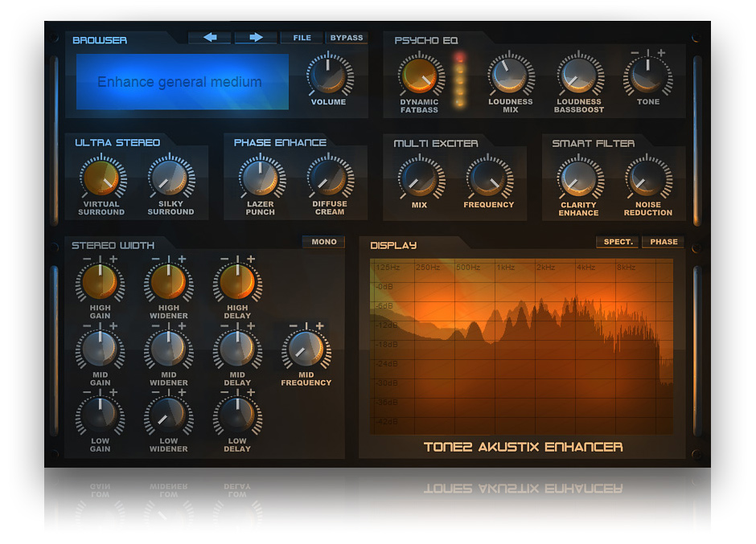Click the Loudness Bassboost knob
Viewport: 756px width, 544px height.
click(578, 76)
